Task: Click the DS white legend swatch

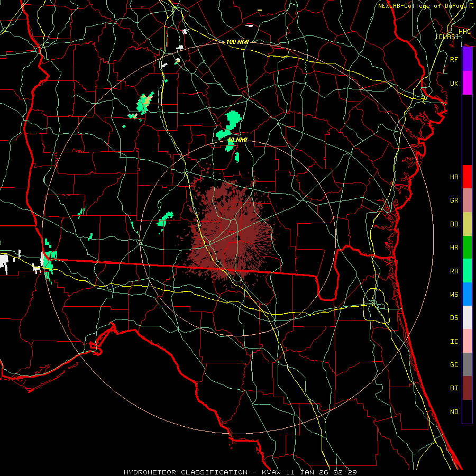Action: point(467,317)
